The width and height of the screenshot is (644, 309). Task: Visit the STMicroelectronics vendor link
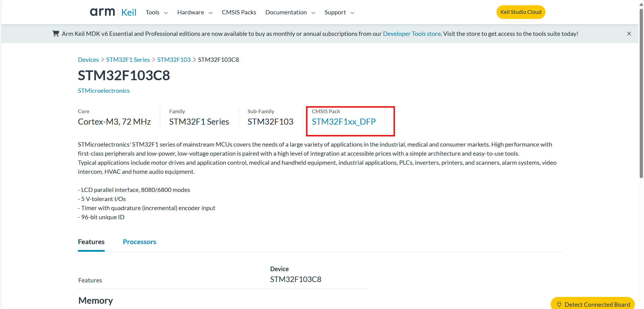104,91
